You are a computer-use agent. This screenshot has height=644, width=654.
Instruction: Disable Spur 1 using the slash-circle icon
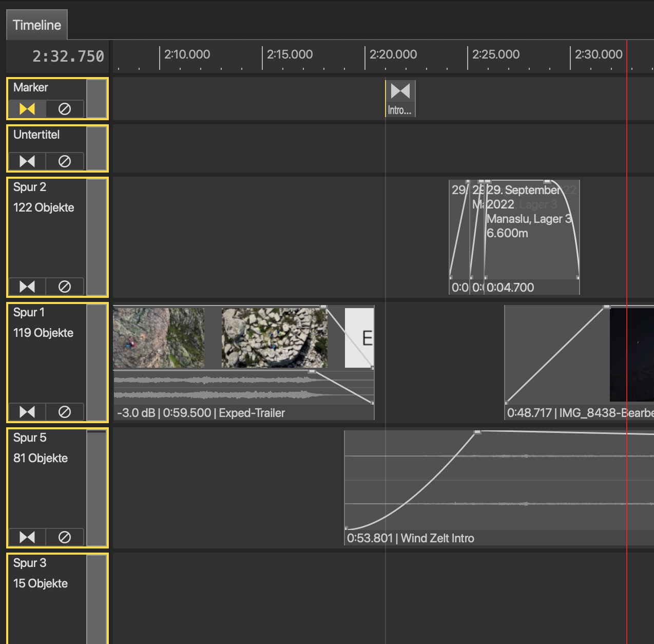tap(65, 412)
